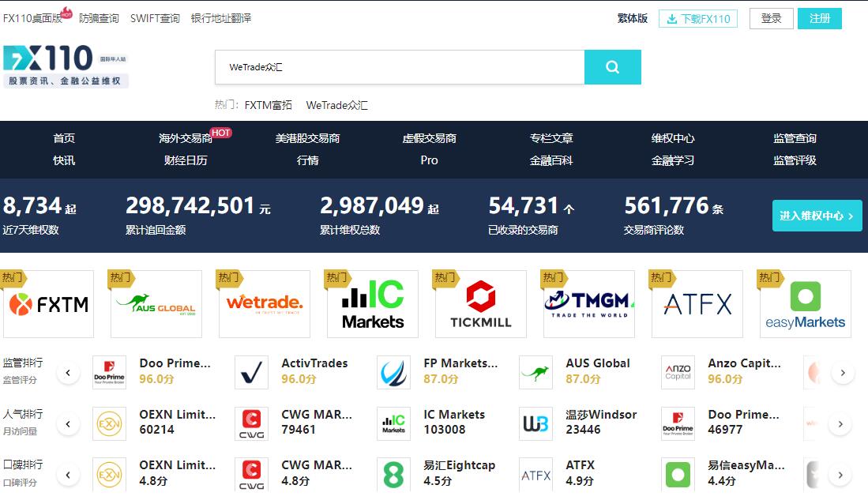Click easyMarkets green icon in 口碑排行

coord(678,475)
